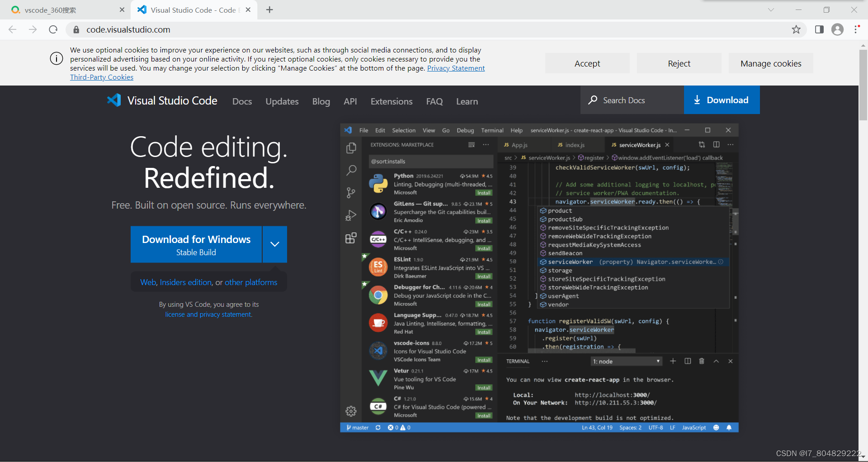Click the terminal trash icon in preview
Screen dimensions: 868x462
(702, 361)
